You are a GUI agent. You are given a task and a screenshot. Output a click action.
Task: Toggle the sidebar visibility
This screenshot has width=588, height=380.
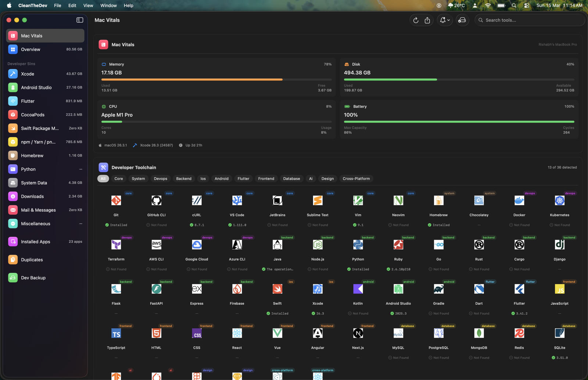click(80, 20)
